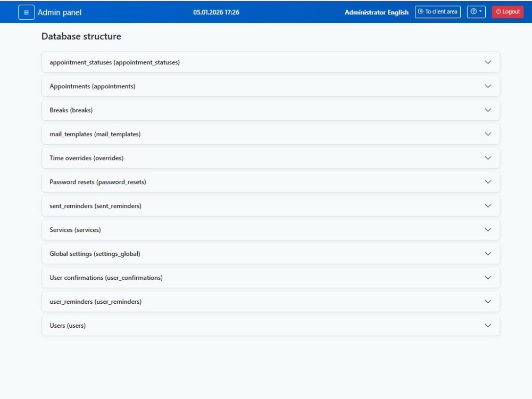
Task: Expand the user_reminders table chevron
Action: tap(488, 302)
